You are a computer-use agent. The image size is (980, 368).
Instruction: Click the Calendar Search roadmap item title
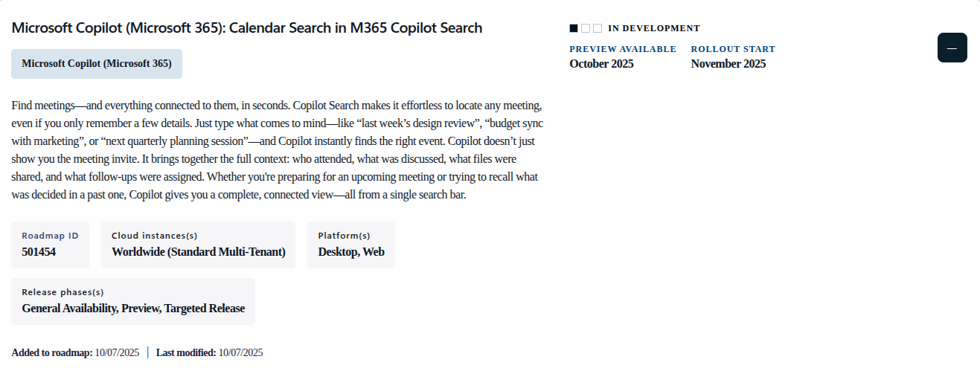247,28
